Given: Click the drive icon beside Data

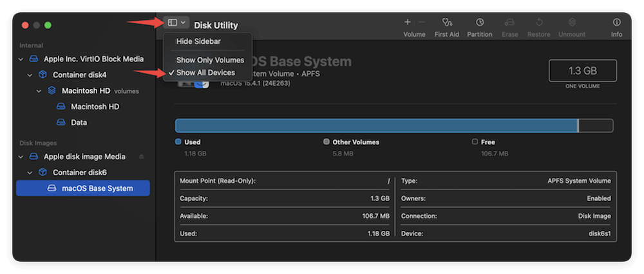Looking at the screenshot, I should click(61, 122).
